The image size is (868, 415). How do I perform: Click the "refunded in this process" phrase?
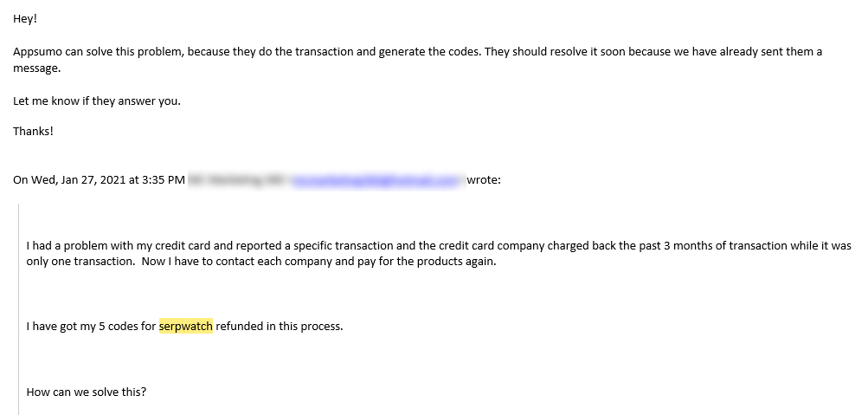click(x=279, y=327)
